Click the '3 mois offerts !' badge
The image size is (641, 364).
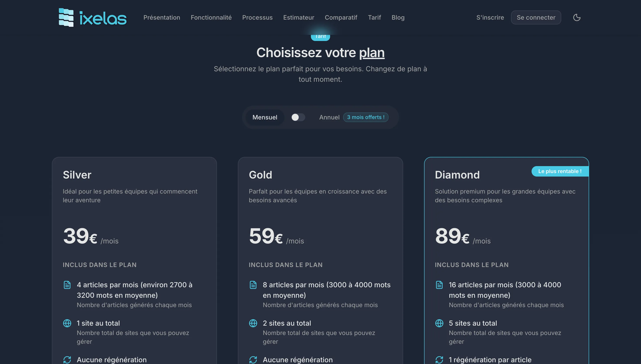coord(365,117)
